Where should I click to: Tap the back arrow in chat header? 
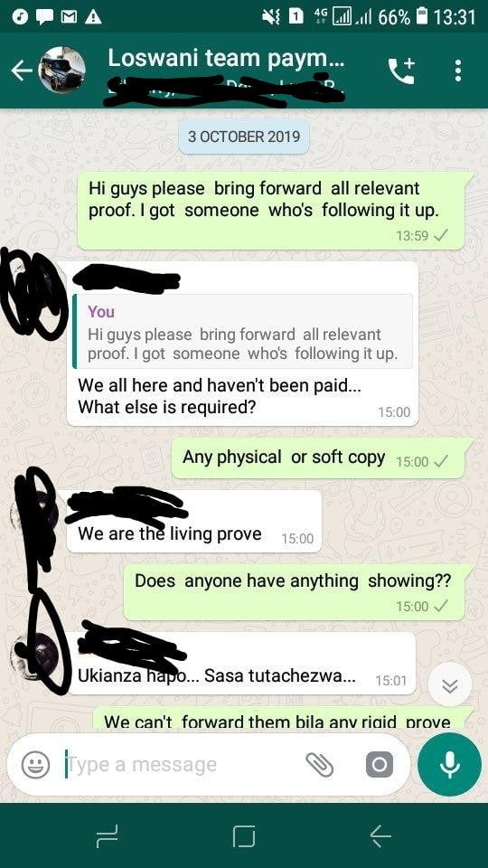[x=21, y=71]
